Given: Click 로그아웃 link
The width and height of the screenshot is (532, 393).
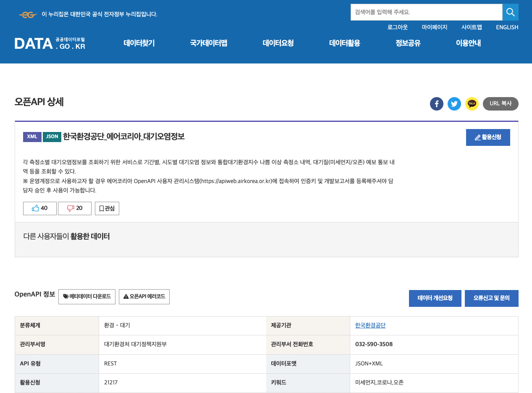Looking at the screenshot, I should point(398,27).
